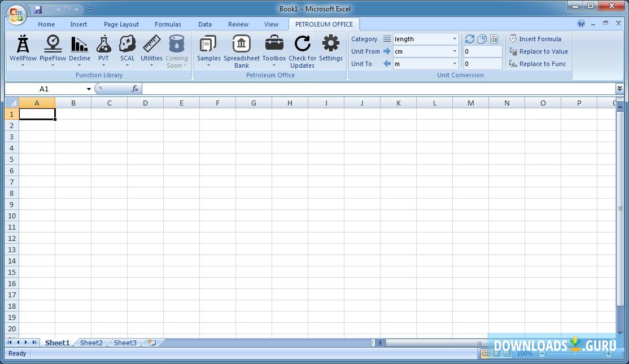Select row 18 header
629x364 pixels.
click(12, 306)
